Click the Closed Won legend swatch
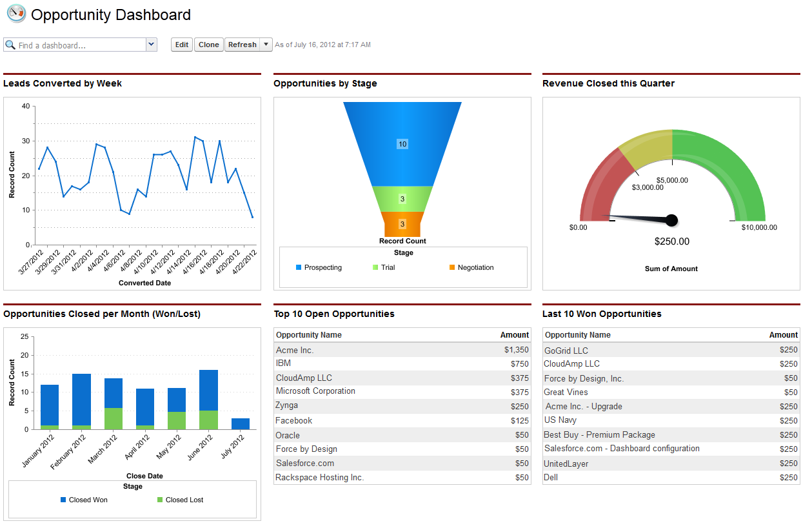 click(63, 500)
